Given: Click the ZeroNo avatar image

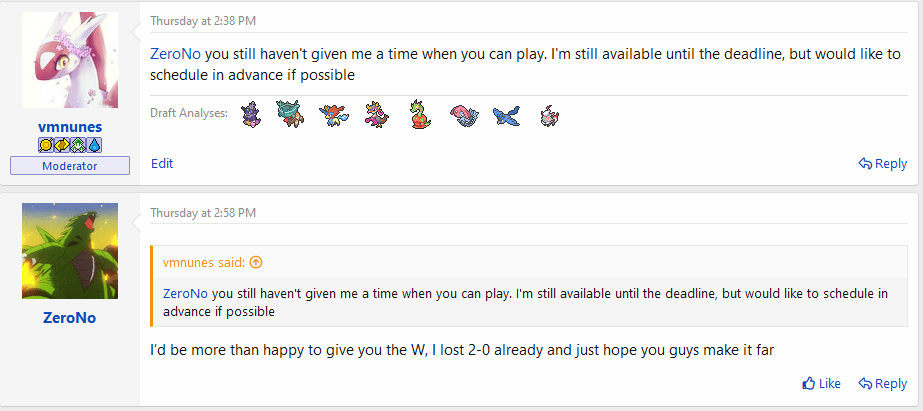Looking at the screenshot, I should click(x=70, y=251).
